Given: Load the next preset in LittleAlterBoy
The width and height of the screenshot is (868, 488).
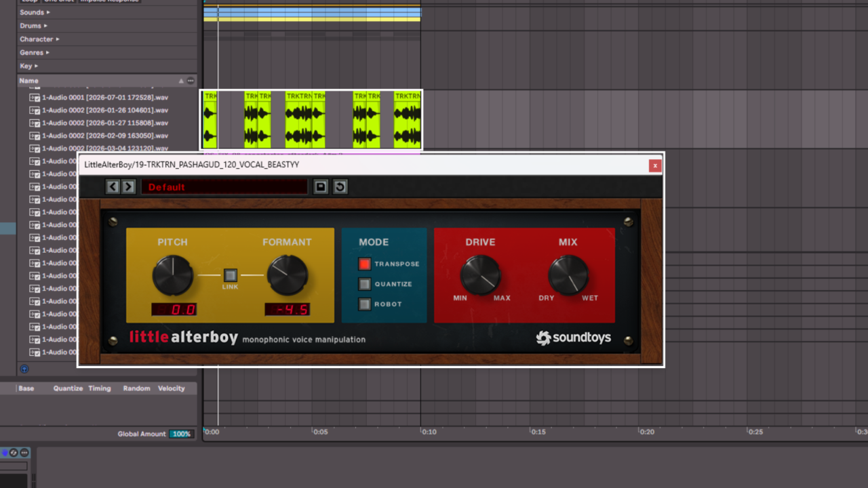Looking at the screenshot, I should pos(128,187).
